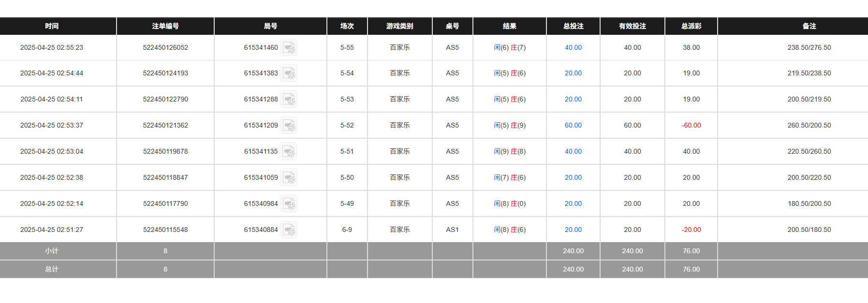Image resolution: width=868 pixels, height=303 pixels.
Task: Open the blue 40.00 total bet link
Action: [573, 47]
